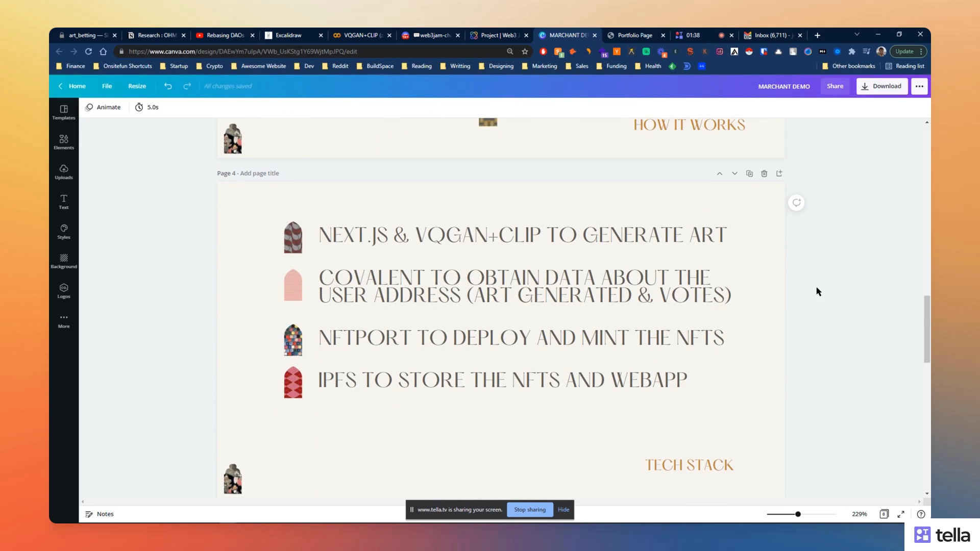Open the 229% zoom level menu
This screenshot has height=551, width=980.
[x=860, y=514]
